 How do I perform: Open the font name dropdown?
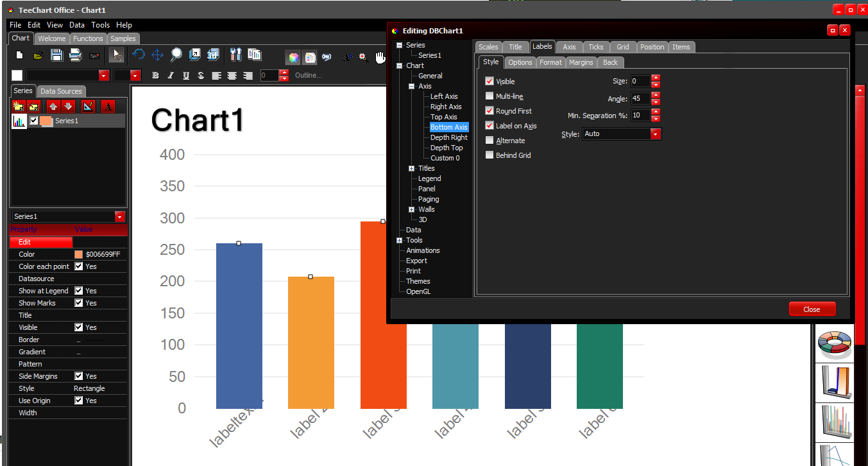pos(104,76)
